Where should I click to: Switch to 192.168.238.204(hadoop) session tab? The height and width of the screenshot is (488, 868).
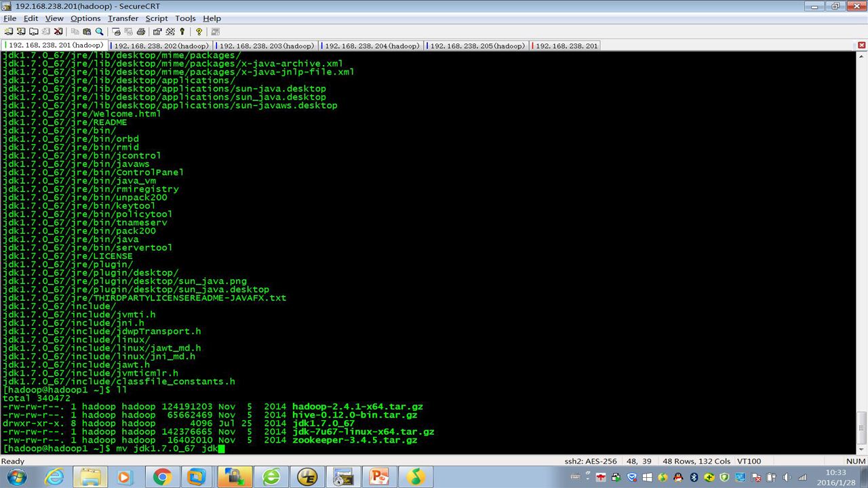tap(371, 45)
